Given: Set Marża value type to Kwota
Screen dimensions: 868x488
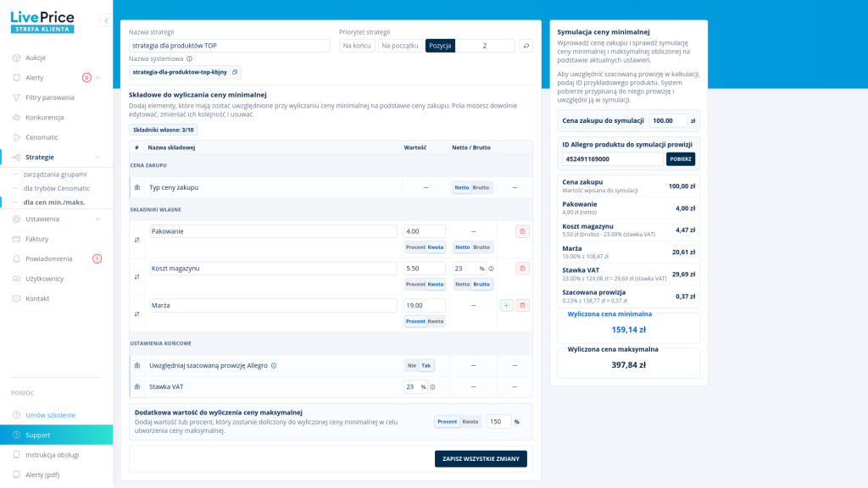Looking at the screenshot, I should (436, 321).
